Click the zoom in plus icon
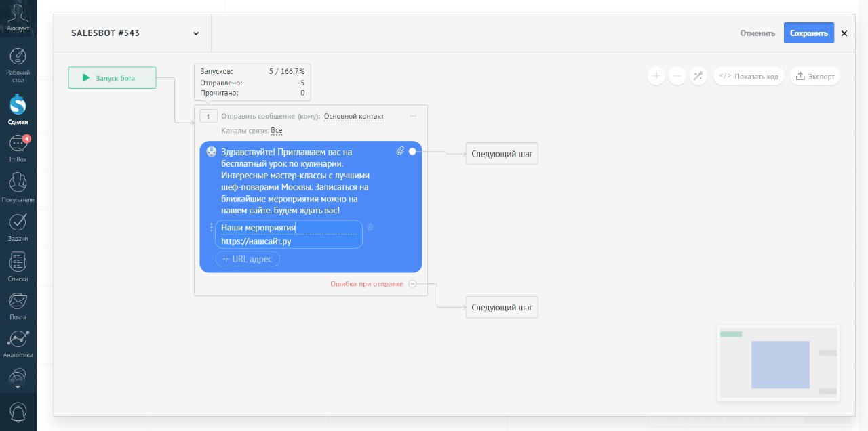The width and height of the screenshot is (868, 431). [656, 76]
